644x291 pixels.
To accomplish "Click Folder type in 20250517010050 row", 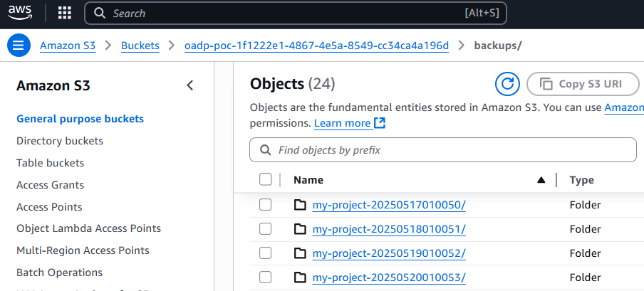I will pos(585,205).
